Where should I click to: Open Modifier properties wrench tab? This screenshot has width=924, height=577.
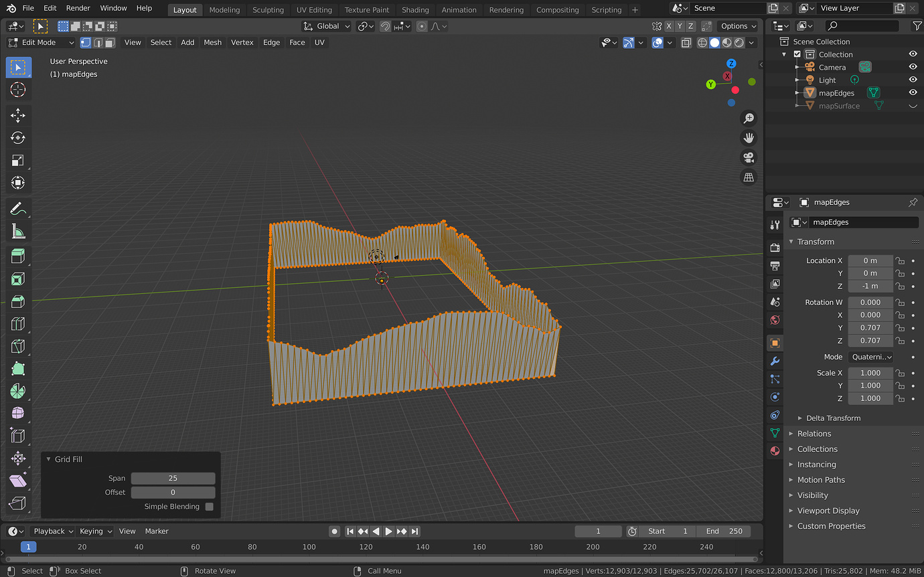tap(775, 361)
